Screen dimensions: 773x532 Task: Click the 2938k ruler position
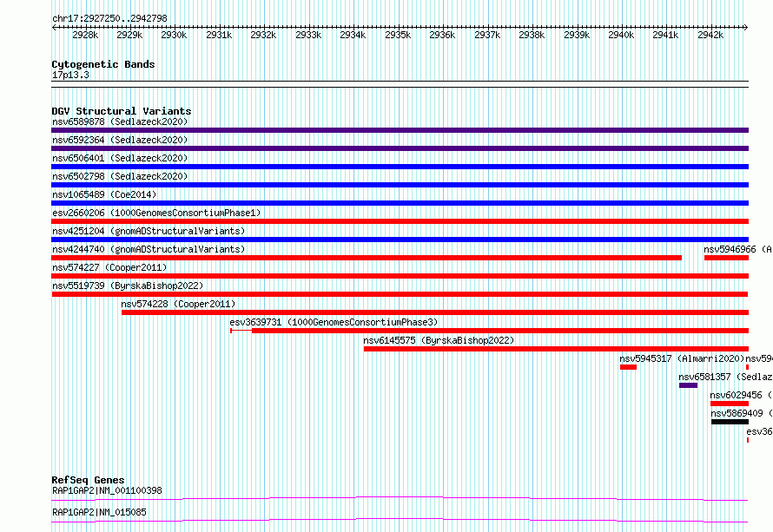(532, 35)
